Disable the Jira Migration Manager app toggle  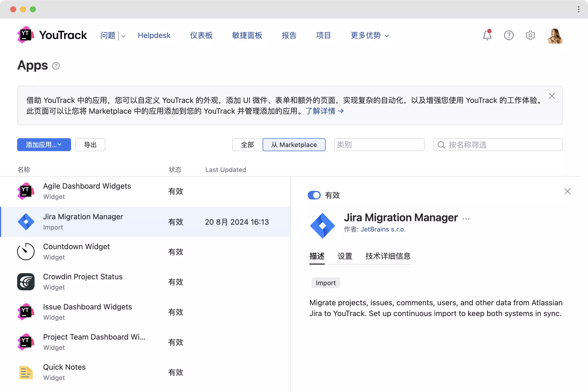314,195
